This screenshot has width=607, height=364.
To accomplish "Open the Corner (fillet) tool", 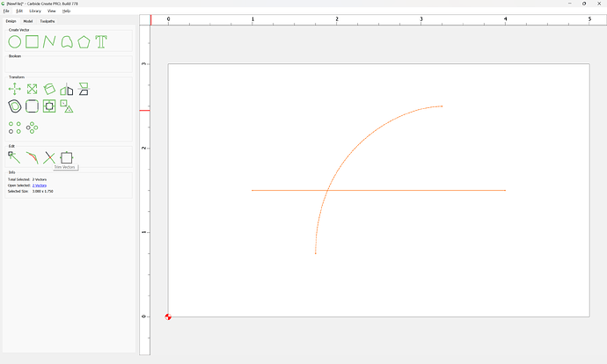I will point(33,106).
